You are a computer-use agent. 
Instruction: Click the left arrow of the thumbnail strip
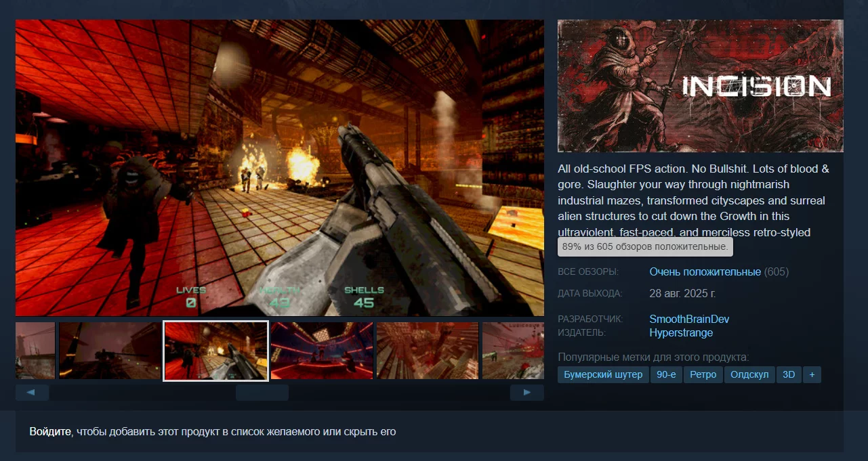click(32, 393)
